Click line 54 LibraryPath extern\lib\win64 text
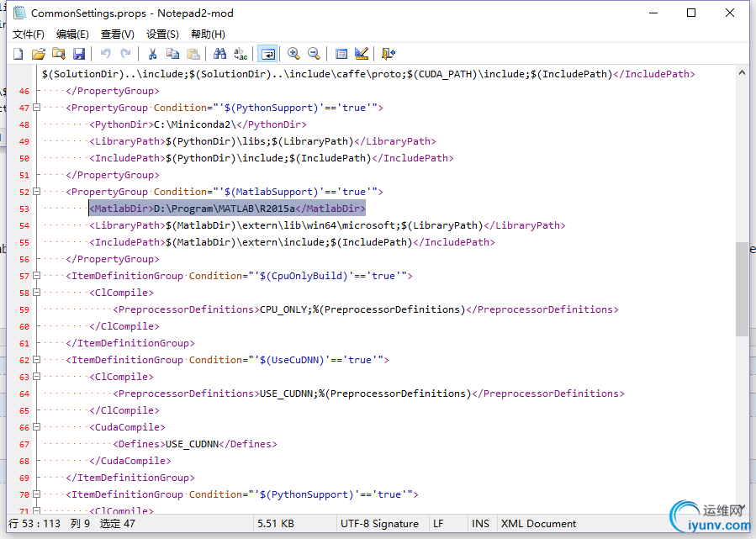Screen dimensions: 756x539 tap(327, 225)
